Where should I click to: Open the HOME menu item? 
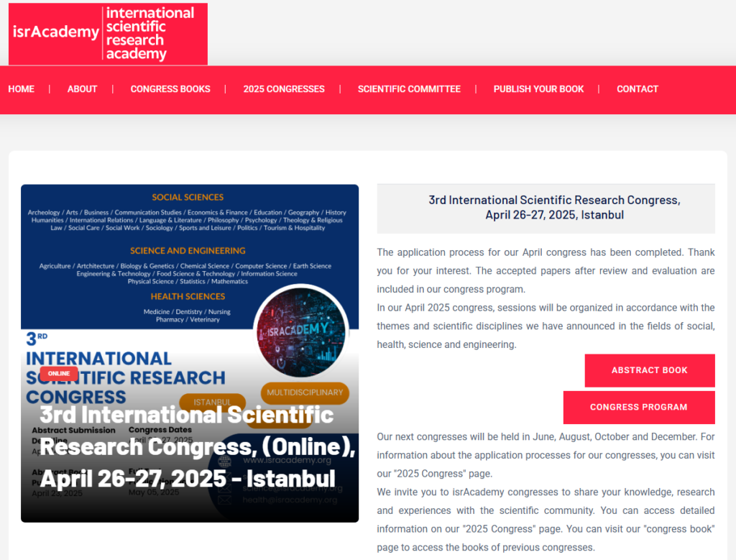pos(21,89)
